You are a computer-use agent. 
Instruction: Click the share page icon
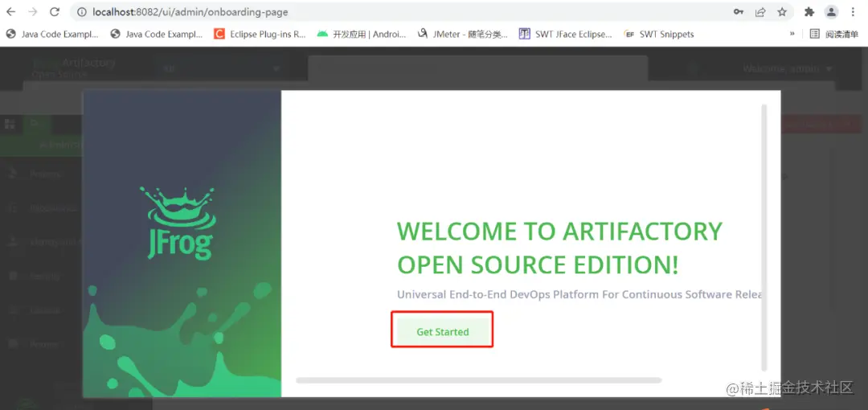tap(760, 11)
